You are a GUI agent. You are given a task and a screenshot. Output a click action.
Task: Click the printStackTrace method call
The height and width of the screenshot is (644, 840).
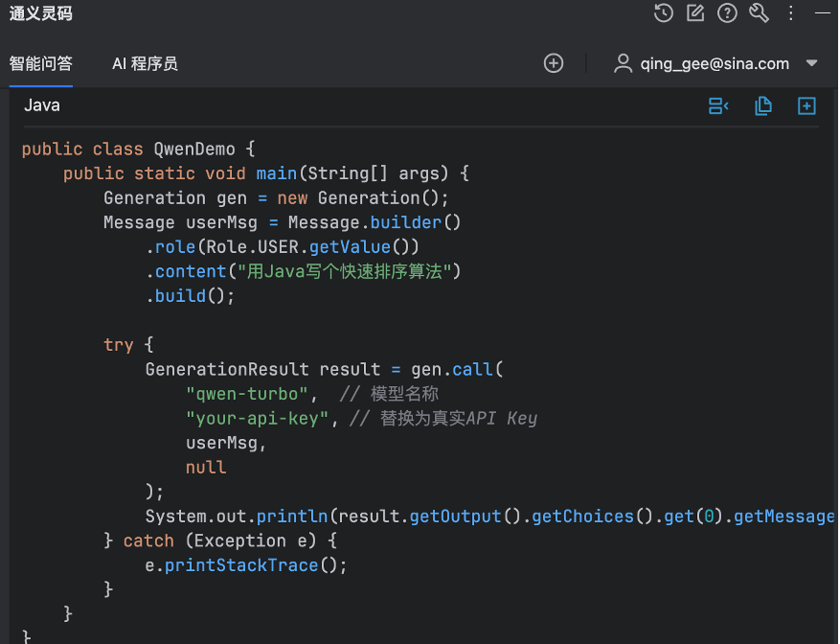(241, 565)
